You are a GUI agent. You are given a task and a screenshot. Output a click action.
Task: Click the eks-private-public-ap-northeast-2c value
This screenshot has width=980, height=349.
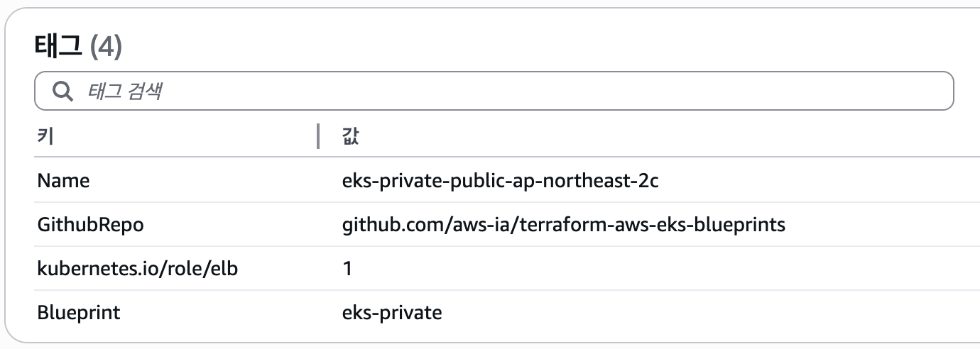[x=500, y=181]
